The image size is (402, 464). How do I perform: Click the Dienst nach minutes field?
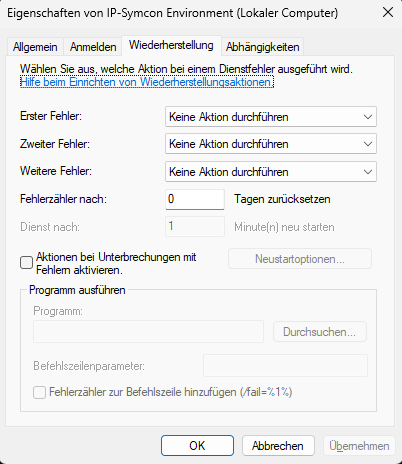195,227
